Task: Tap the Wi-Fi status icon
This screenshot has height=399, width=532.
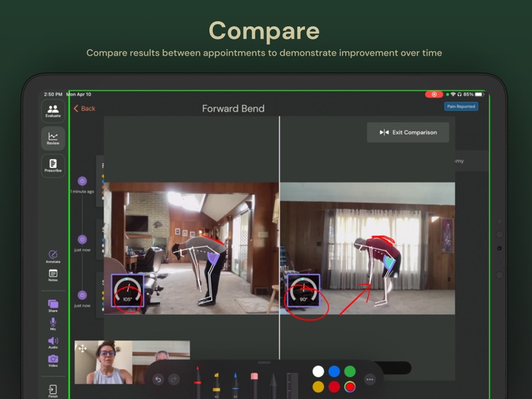Action: click(453, 94)
